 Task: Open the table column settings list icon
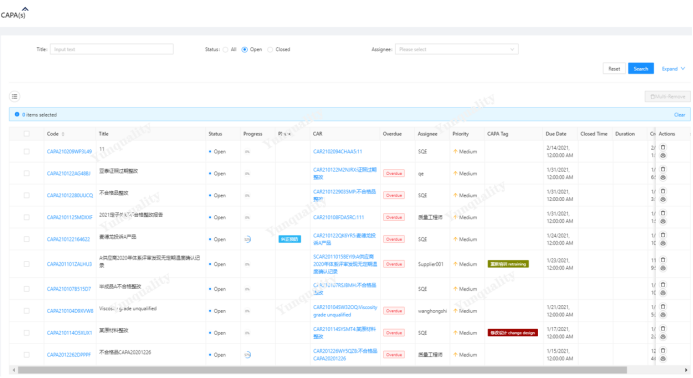pos(15,96)
